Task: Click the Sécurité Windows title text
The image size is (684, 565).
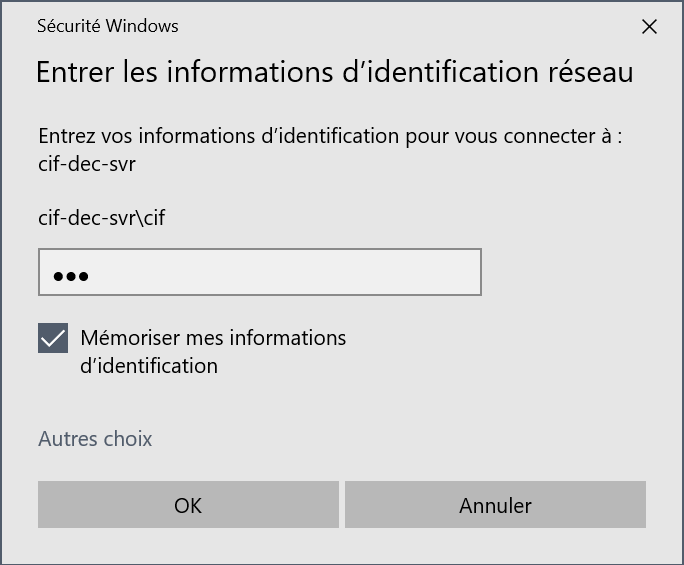Action: pyautogui.click(x=108, y=26)
